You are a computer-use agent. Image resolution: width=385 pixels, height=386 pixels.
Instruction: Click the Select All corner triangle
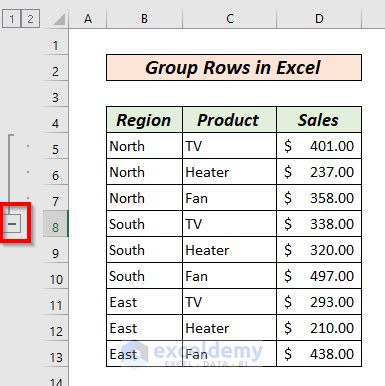pos(59,19)
